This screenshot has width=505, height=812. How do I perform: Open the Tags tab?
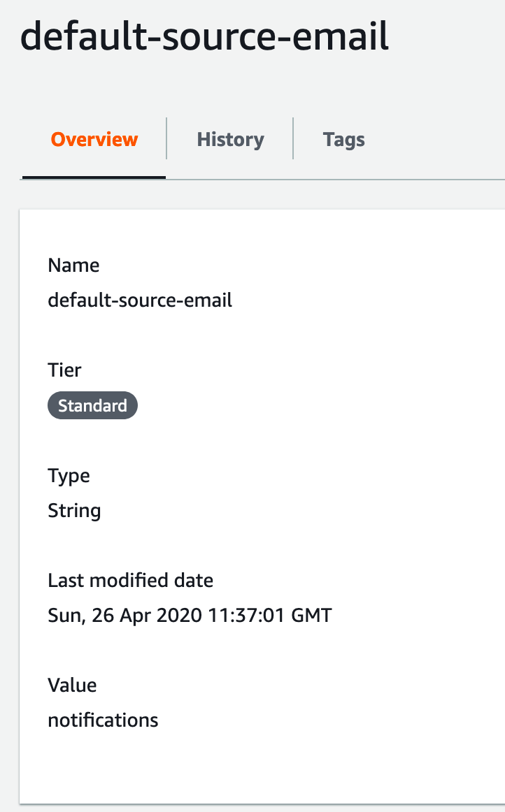tap(343, 139)
